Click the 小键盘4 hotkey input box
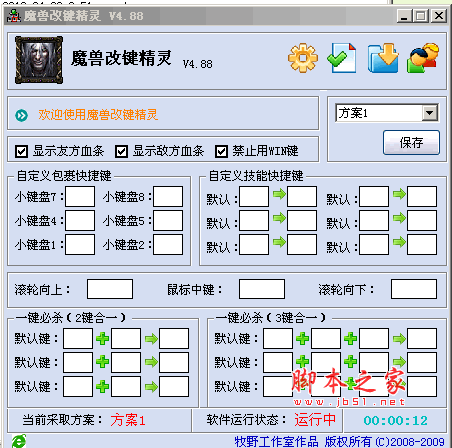Viewport: 452px width, 448px height. coord(80,220)
